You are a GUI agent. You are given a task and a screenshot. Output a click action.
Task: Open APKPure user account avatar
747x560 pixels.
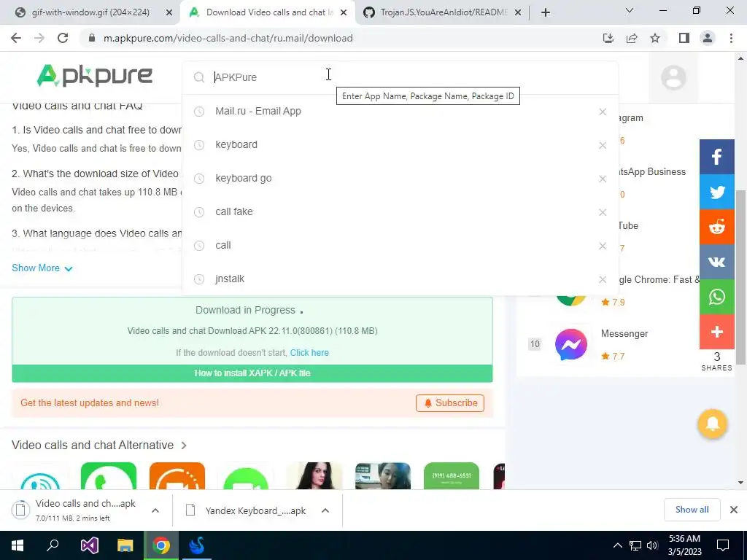coord(673,77)
